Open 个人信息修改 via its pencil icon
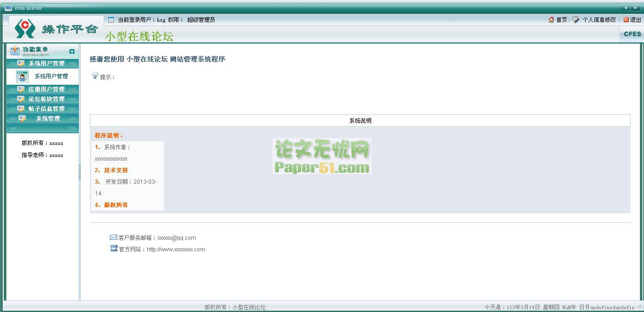This screenshot has height=312, width=644. coord(576,20)
